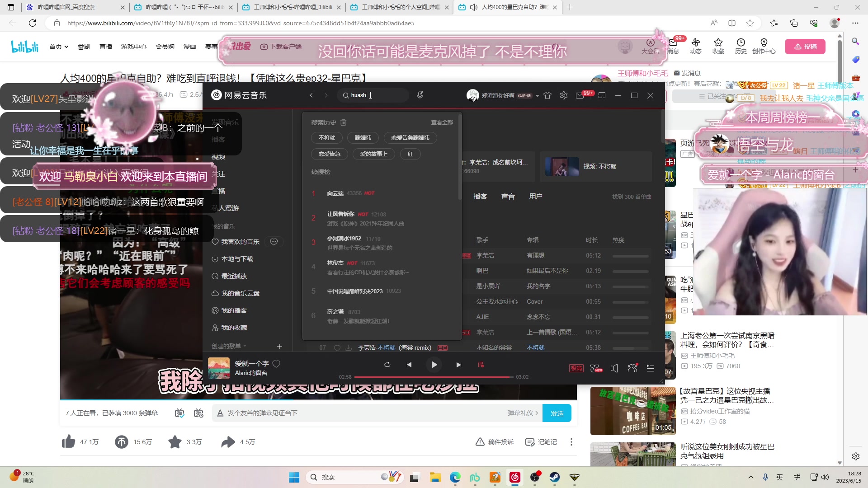Seek on the NetEase playback progress bar
This screenshot has height=488, width=868.
[434, 377]
